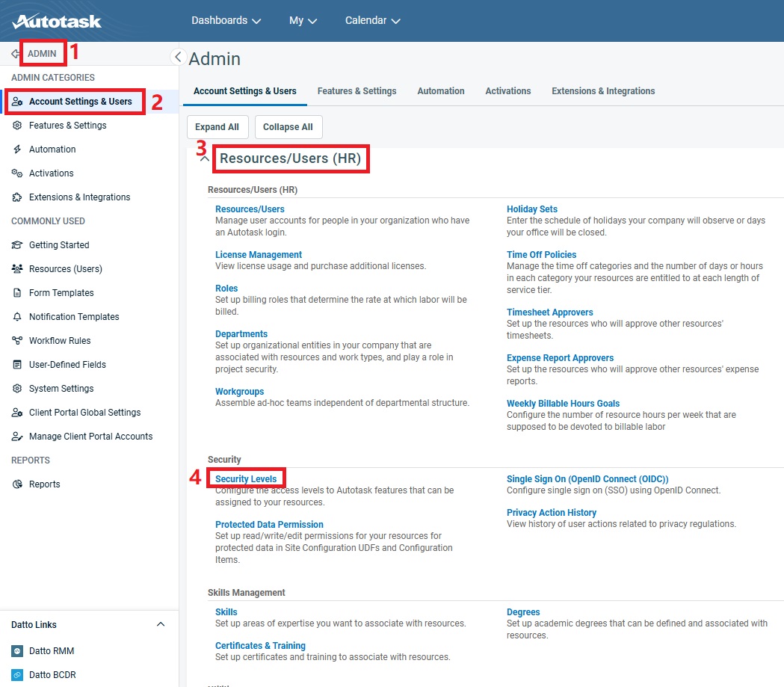Viewport: 784px width, 687px height.
Task: Collapse the Datto Links section
Action: (161, 625)
